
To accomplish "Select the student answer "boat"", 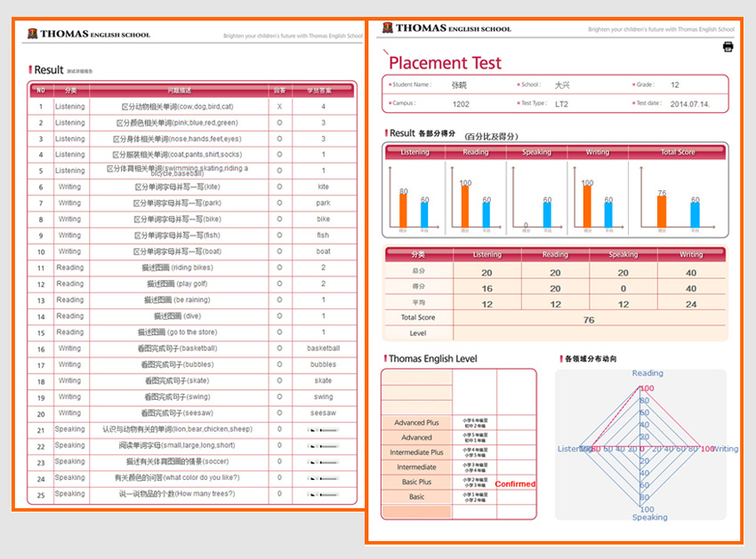I will (323, 252).
